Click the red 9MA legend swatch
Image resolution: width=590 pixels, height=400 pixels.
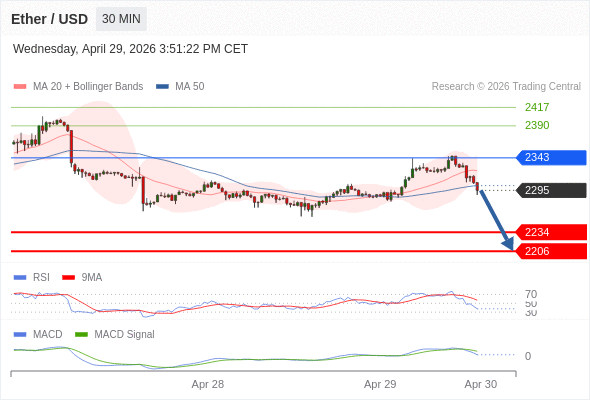point(68,278)
